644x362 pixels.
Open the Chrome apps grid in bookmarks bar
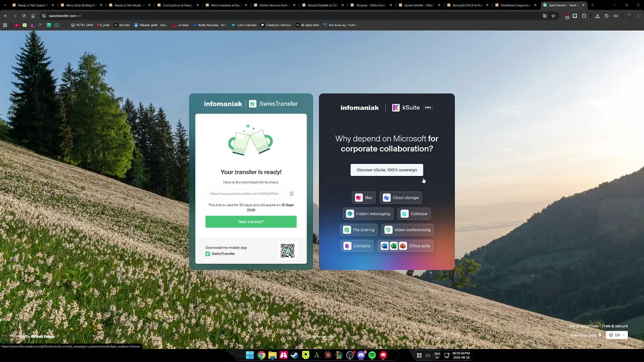pos(5,25)
